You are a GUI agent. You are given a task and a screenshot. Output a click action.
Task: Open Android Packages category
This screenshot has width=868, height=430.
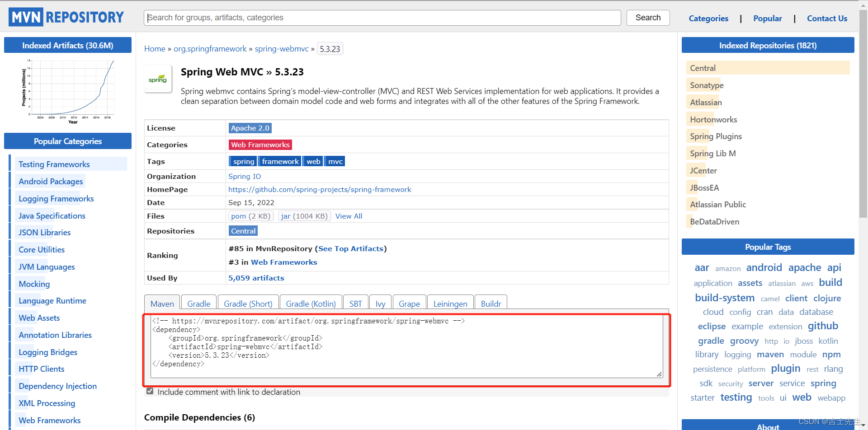click(51, 182)
